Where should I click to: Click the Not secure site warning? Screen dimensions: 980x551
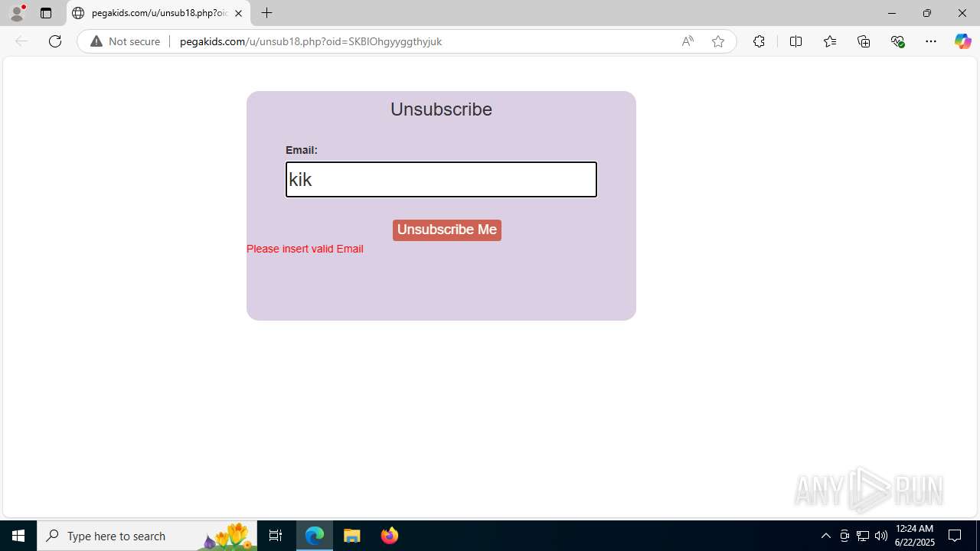coord(126,41)
